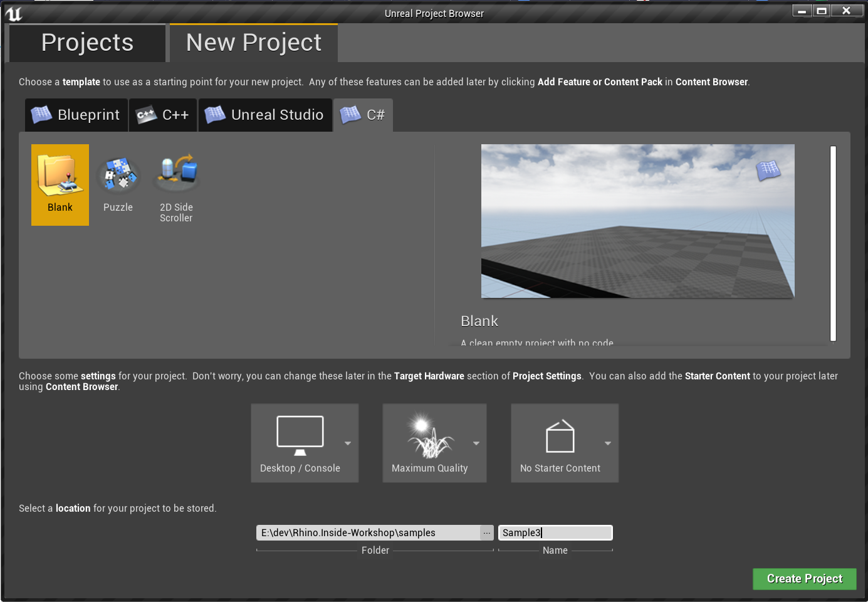Expand the Maximum Quality dropdown arrow
868x602 pixels.
(x=476, y=443)
